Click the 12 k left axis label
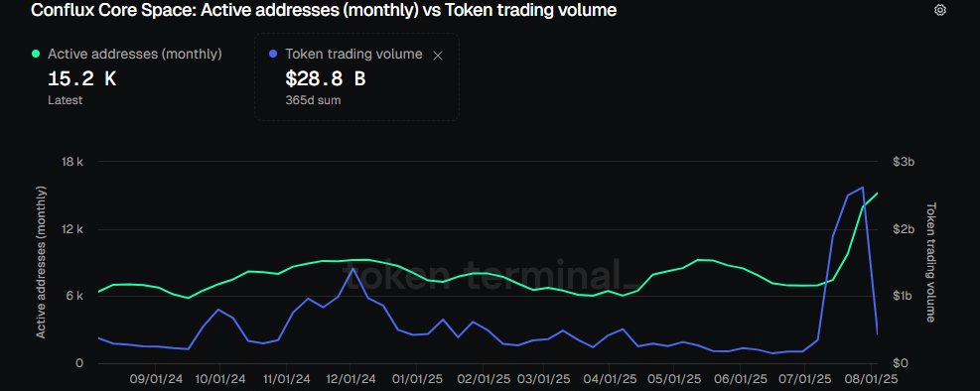The width and height of the screenshot is (980, 391). pyautogui.click(x=71, y=229)
